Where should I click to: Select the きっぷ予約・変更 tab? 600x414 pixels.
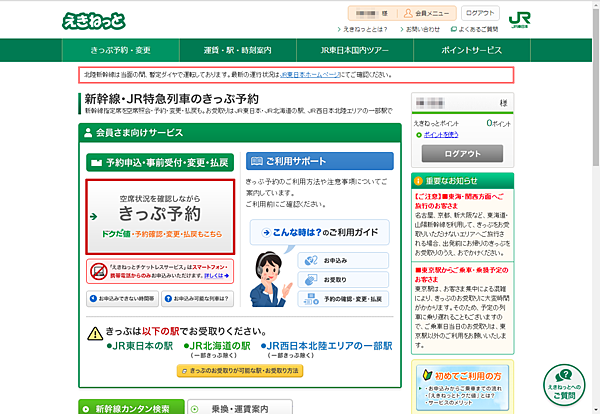(121, 50)
